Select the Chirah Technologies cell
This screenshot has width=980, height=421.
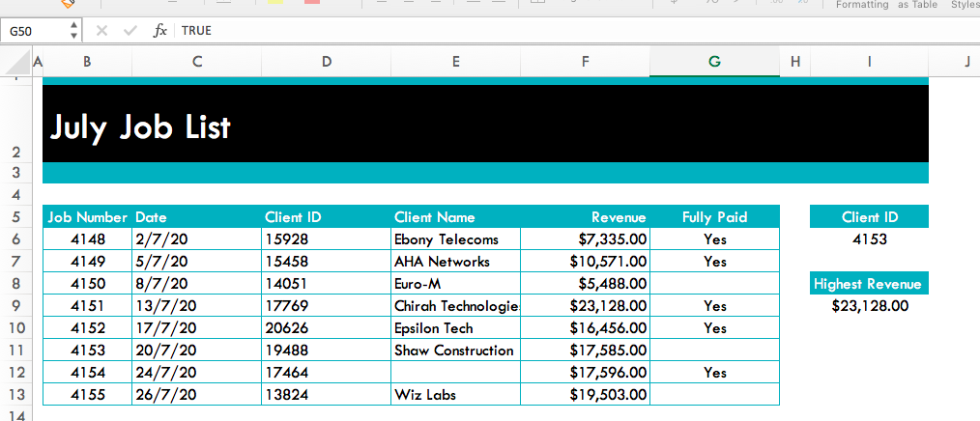pyautogui.click(x=455, y=305)
